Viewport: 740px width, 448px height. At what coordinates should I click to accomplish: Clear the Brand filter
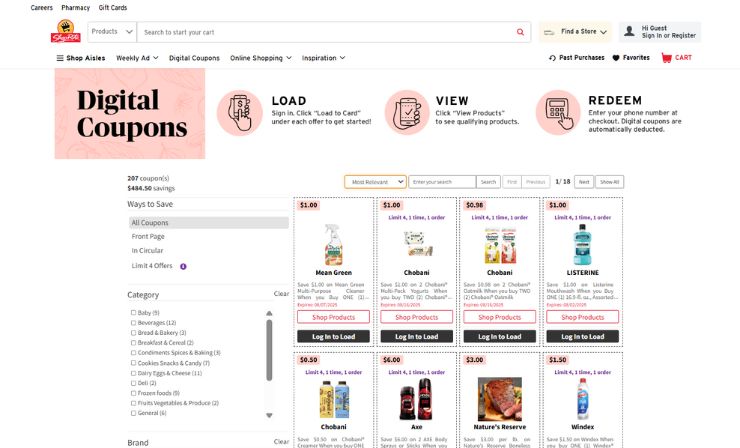tap(281, 442)
